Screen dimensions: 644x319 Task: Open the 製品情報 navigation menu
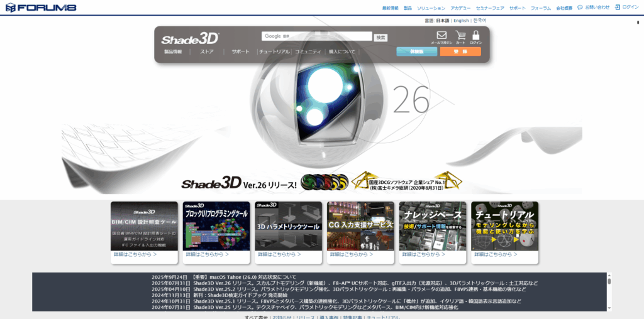pos(173,51)
